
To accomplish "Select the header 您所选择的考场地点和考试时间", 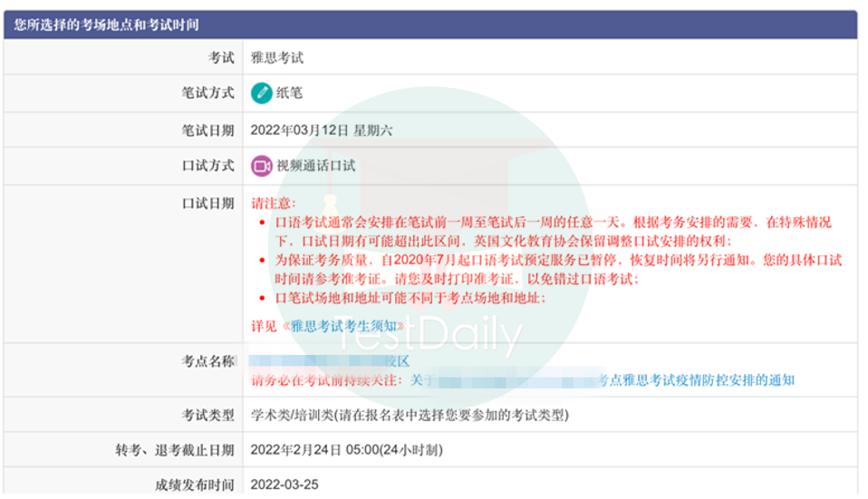I will (x=106, y=24).
